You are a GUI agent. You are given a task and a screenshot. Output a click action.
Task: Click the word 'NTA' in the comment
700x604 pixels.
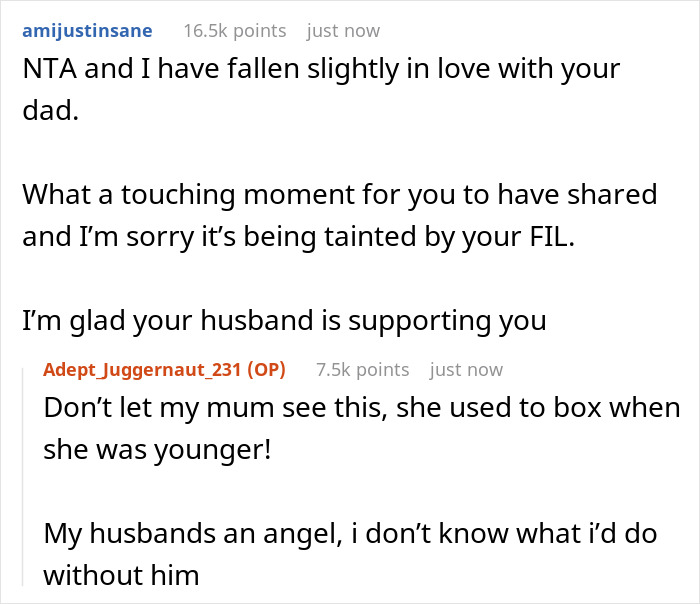click(46, 71)
